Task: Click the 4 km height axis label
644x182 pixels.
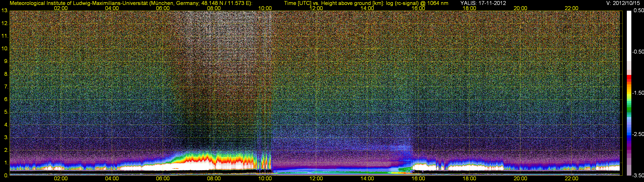Action: 6,125
